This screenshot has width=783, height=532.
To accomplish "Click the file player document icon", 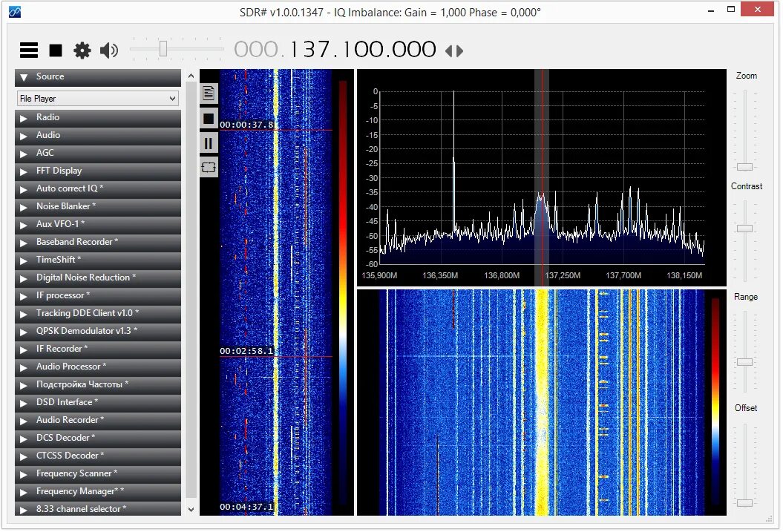I will [x=209, y=93].
